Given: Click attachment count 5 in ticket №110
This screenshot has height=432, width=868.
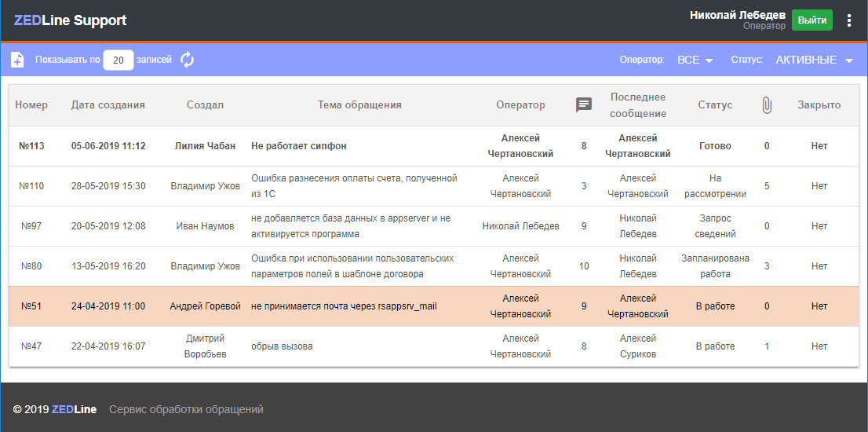Looking at the screenshot, I should click(x=767, y=186).
